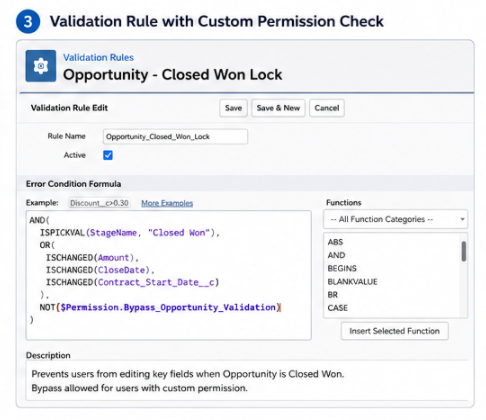The height and width of the screenshot is (420, 486).
Task: Click the example text Discount__c>0.30
Action: pyautogui.click(x=99, y=203)
